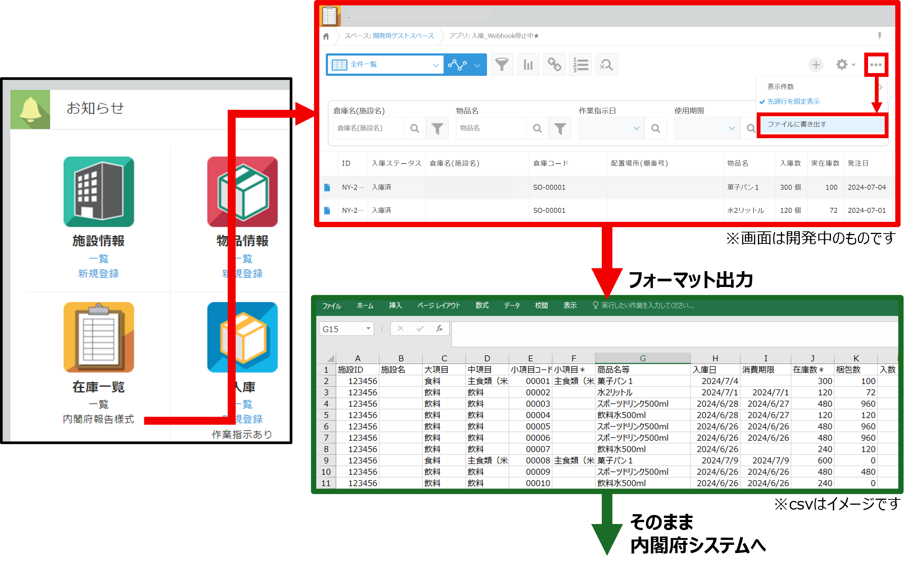Click the search-replace magnifier toolbar icon
Screen dimensions: 915x588
pyautogui.click(x=606, y=64)
